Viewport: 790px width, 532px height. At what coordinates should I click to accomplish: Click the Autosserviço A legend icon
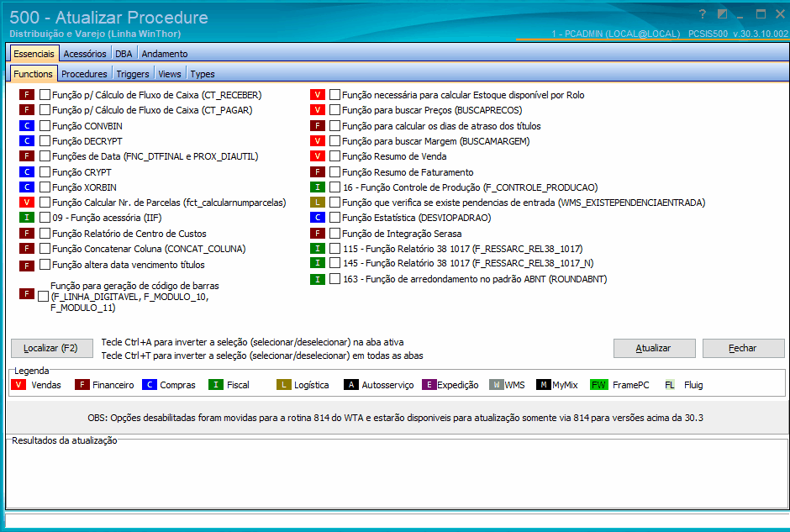pyautogui.click(x=350, y=385)
